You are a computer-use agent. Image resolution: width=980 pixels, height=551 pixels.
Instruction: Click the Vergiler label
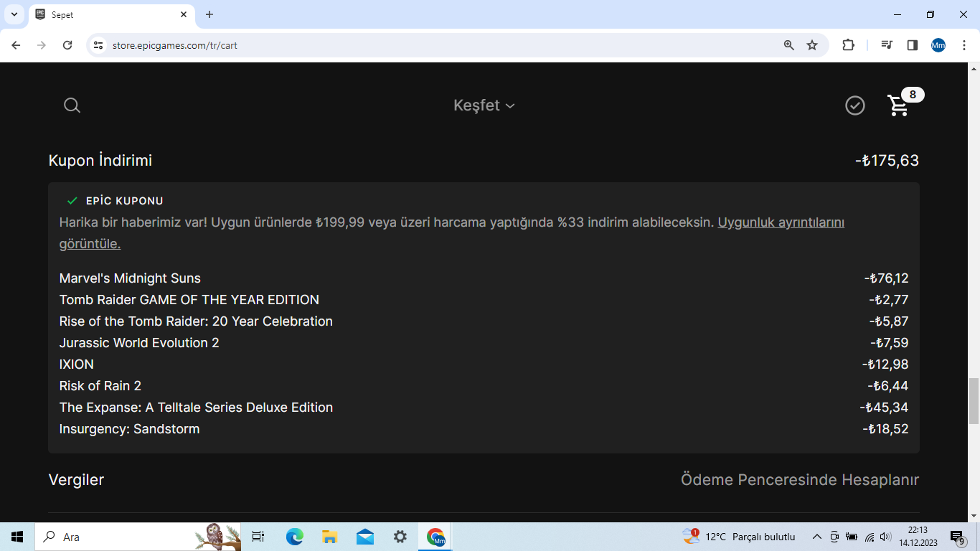click(x=76, y=480)
